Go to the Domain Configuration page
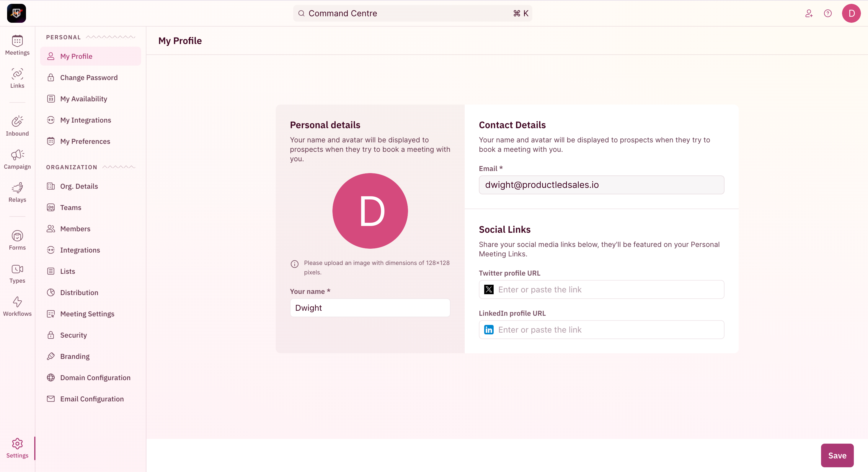Image resolution: width=868 pixels, height=472 pixels. pos(95,378)
